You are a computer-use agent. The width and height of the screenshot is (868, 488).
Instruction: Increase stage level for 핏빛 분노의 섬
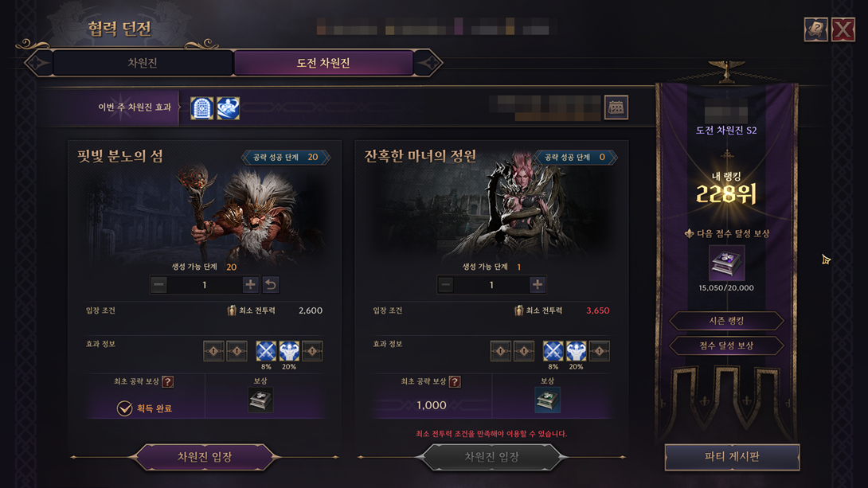(250, 284)
